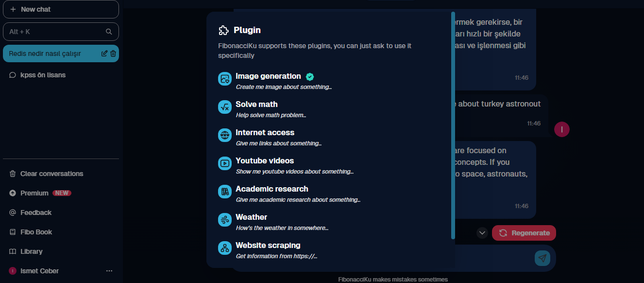Delete the 'Redis nedir nasıl çalışır' chat
The width and height of the screenshot is (644, 283).
tap(113, 53)
